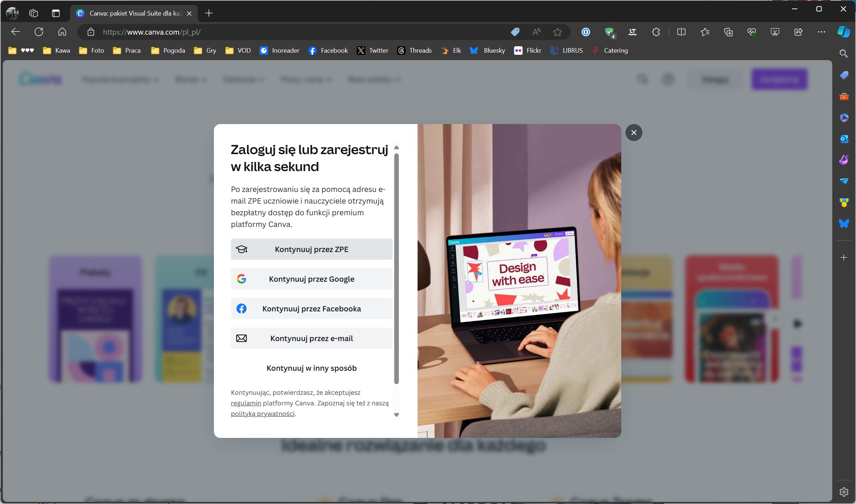The height and width of the screenshot is (504, 856).
Task: Open the regulamin link
Action: click(x=245, y=403)
